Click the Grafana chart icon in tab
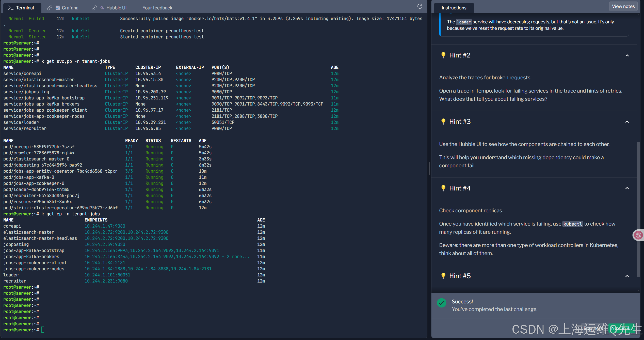 [58, 8]
